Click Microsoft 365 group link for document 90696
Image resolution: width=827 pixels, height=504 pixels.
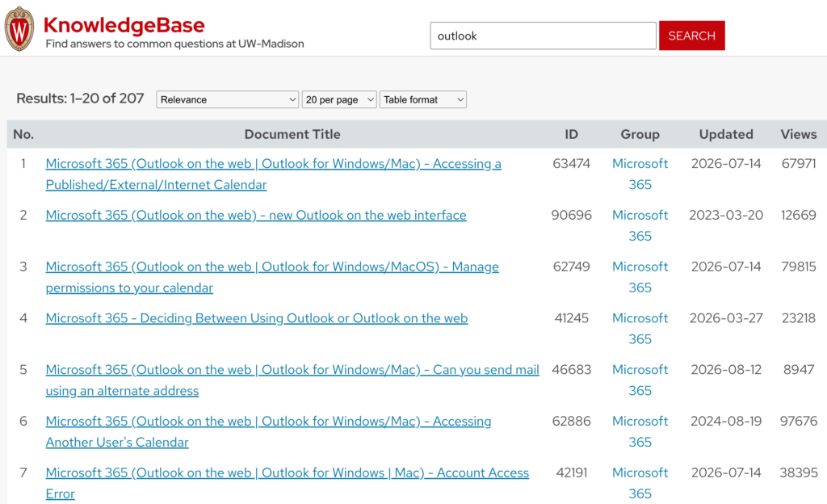(640, 225)
